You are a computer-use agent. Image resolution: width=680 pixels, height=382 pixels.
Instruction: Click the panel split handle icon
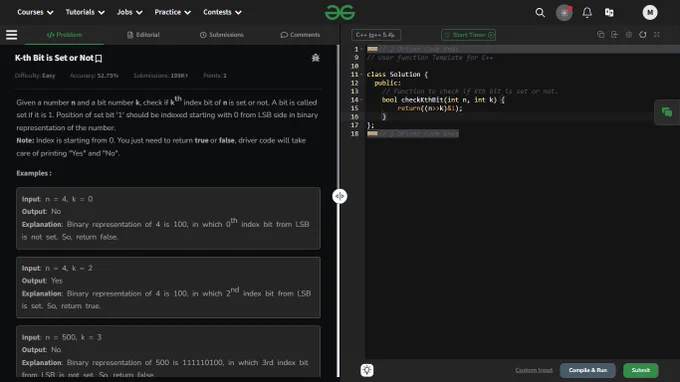[340, 196]
